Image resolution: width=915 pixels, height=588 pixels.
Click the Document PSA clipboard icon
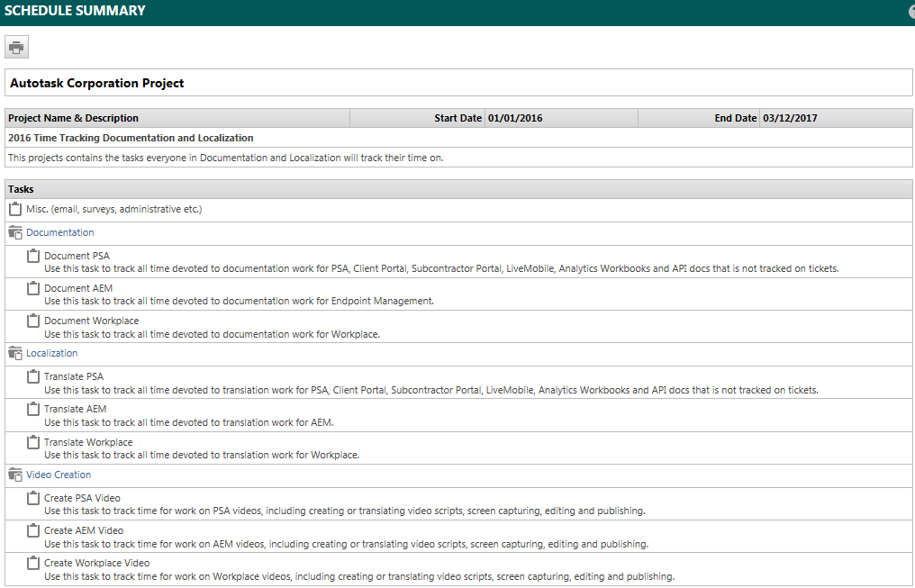(34, 256)
